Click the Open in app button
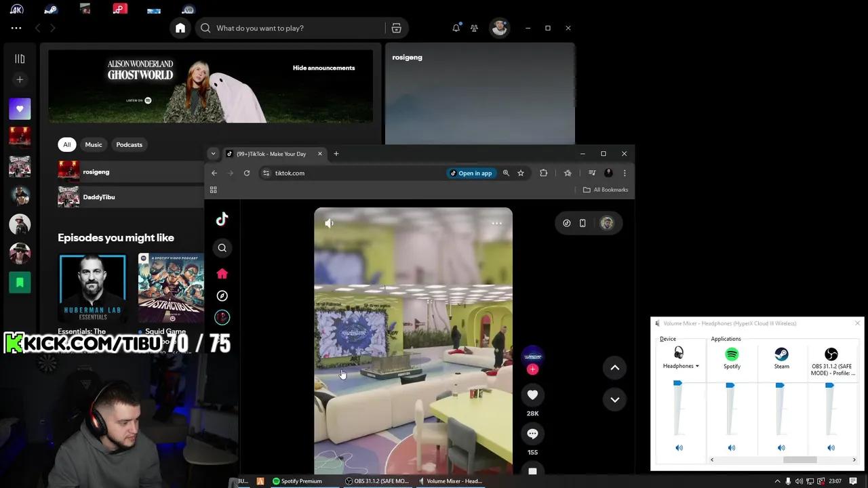868x488 pixels. (471, 173)
